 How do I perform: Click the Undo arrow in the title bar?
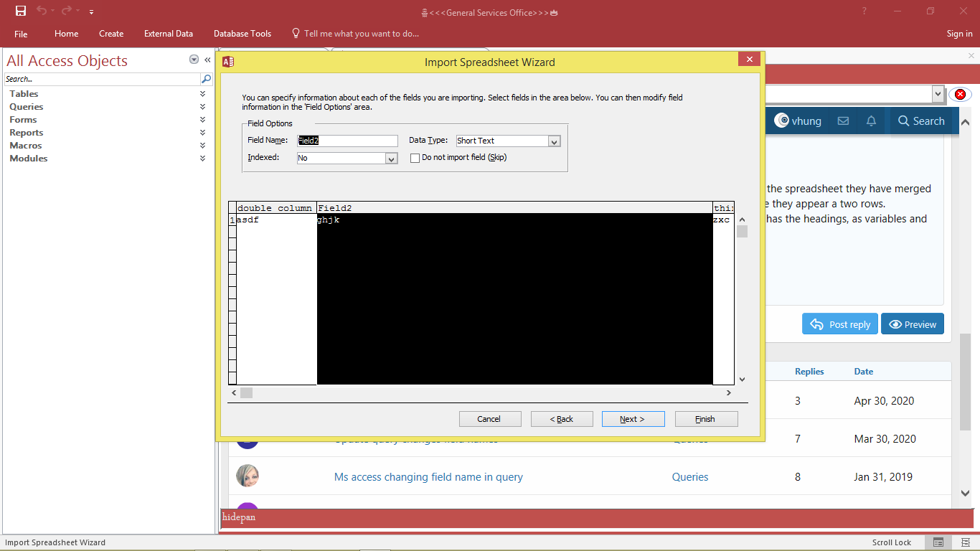42,11
